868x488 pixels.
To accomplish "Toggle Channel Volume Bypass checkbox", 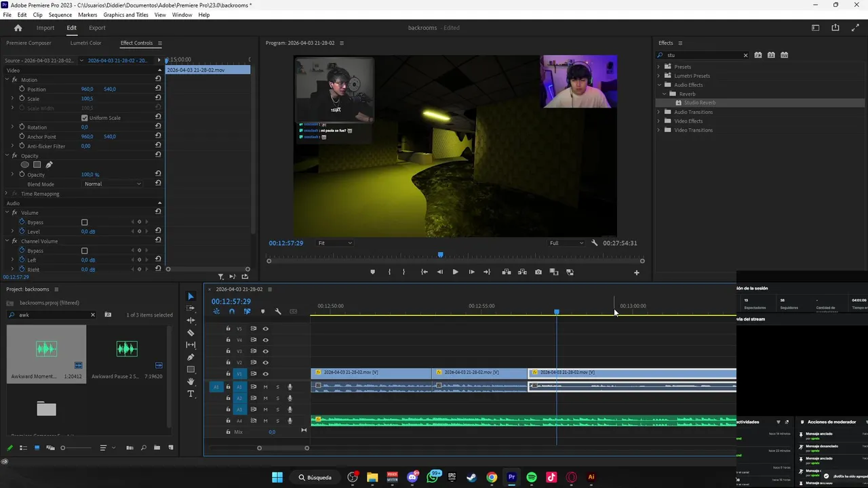I will pyautogui.click(x=85, y=251).
